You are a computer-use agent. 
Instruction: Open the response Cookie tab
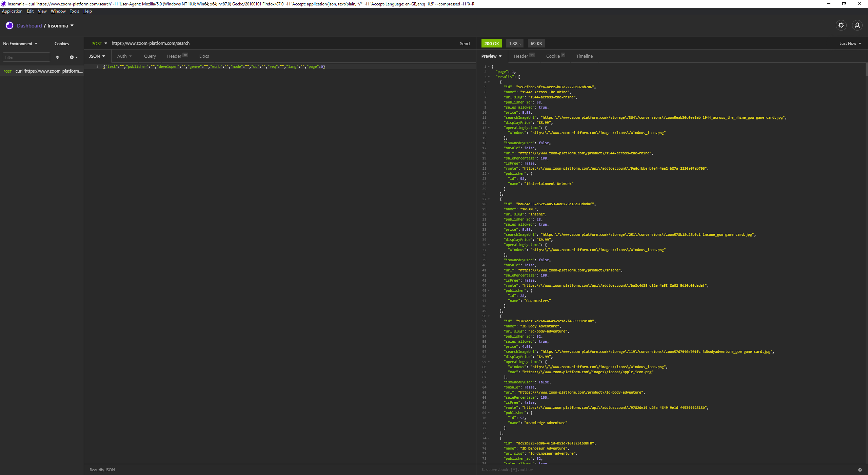[x=555, y=56]
